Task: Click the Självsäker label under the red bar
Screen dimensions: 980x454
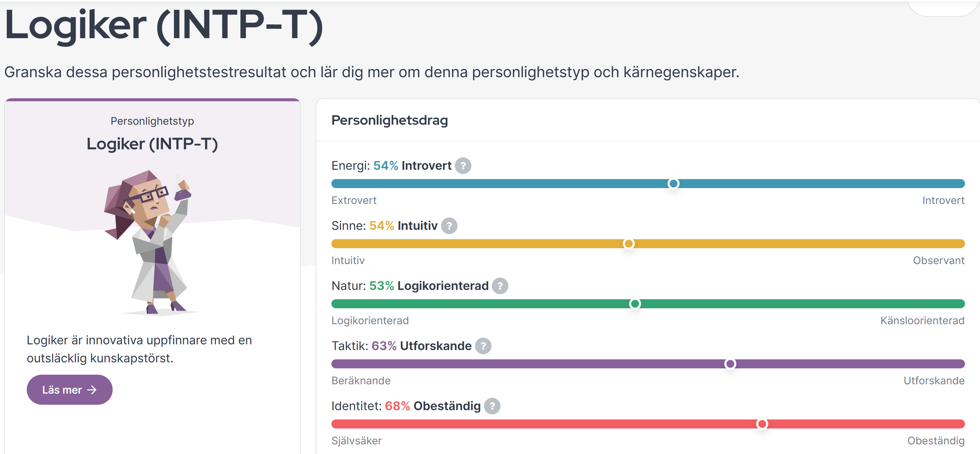Action: 357,441
